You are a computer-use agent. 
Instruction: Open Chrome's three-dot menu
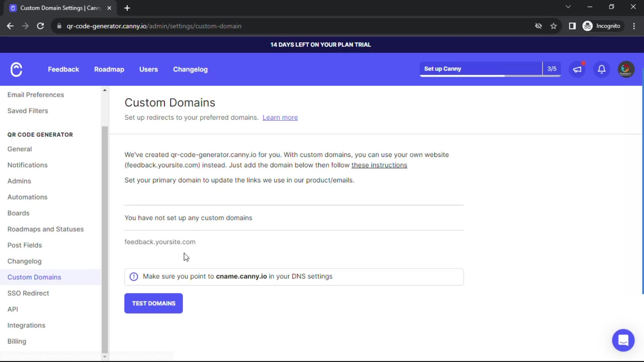(x=634, y=26)
